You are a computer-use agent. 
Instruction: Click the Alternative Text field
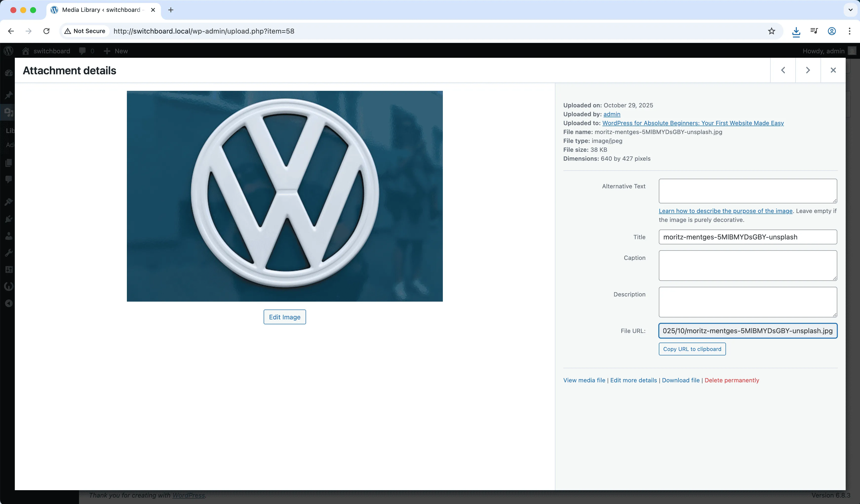(747, 191)
